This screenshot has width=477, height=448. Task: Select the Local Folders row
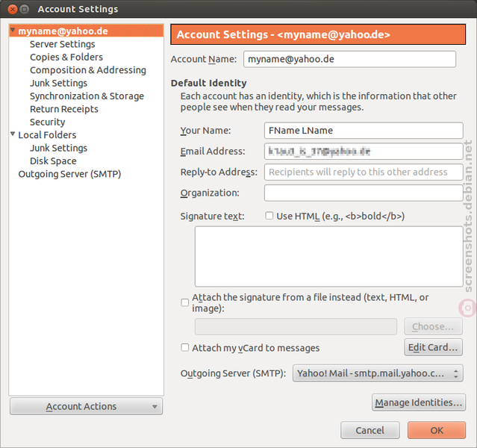[87, 135]
